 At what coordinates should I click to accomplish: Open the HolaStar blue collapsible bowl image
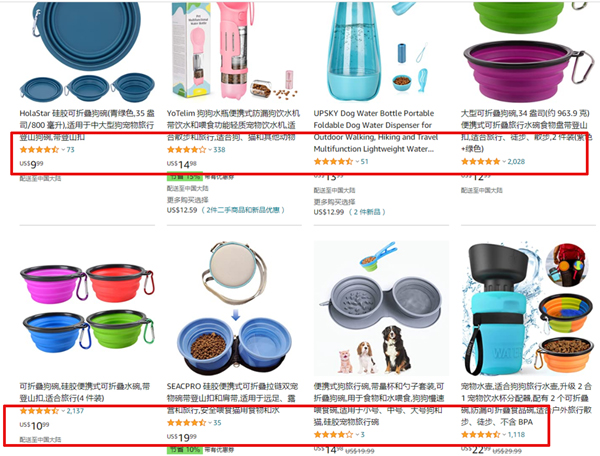point(87,52)
